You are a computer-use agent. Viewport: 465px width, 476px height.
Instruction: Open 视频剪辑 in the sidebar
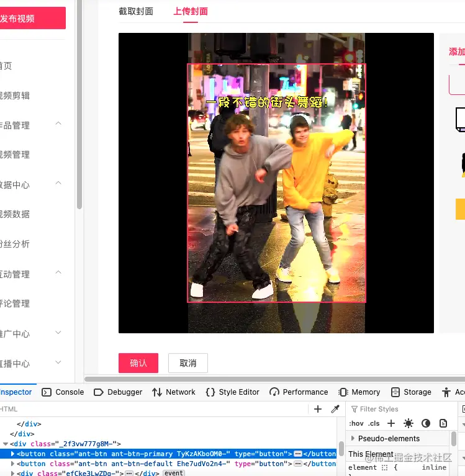pyautogui.click(x=14, y=96)
